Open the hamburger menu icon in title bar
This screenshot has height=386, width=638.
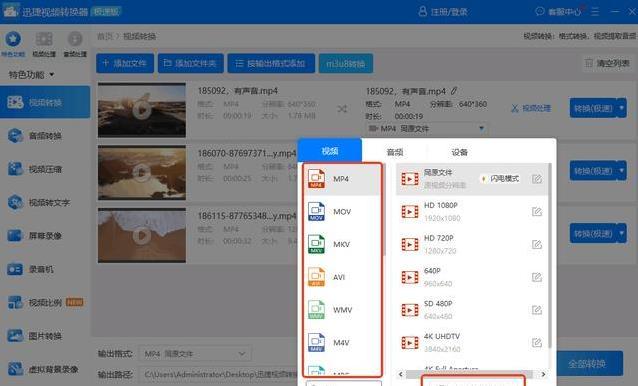point(595,11)
